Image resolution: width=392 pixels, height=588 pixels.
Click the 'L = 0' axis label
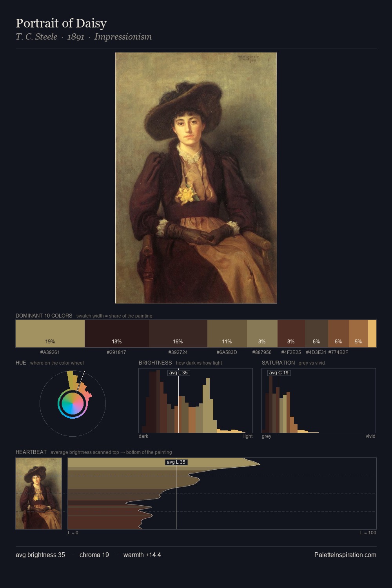(73, 533)
